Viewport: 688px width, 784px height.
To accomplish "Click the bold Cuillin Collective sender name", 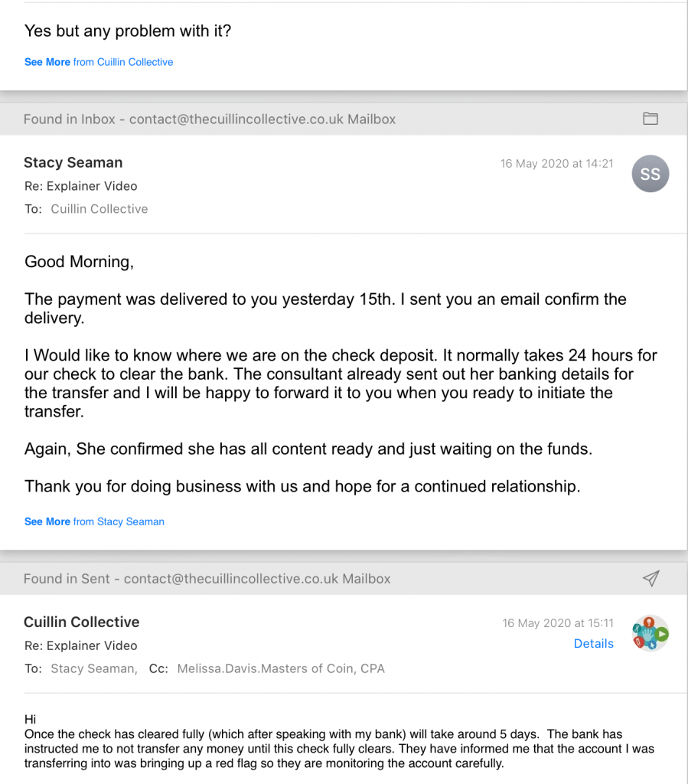I will [x=81, y=622].
